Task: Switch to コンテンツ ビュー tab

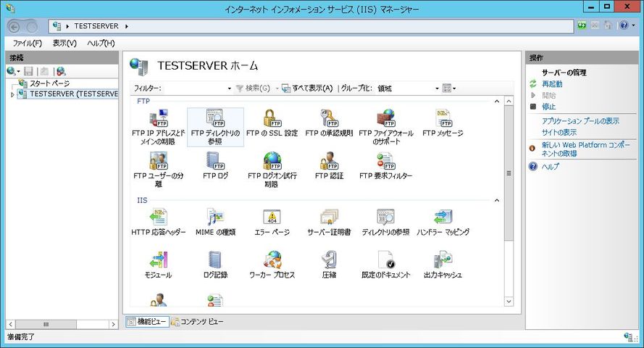Action: point(198,322)
